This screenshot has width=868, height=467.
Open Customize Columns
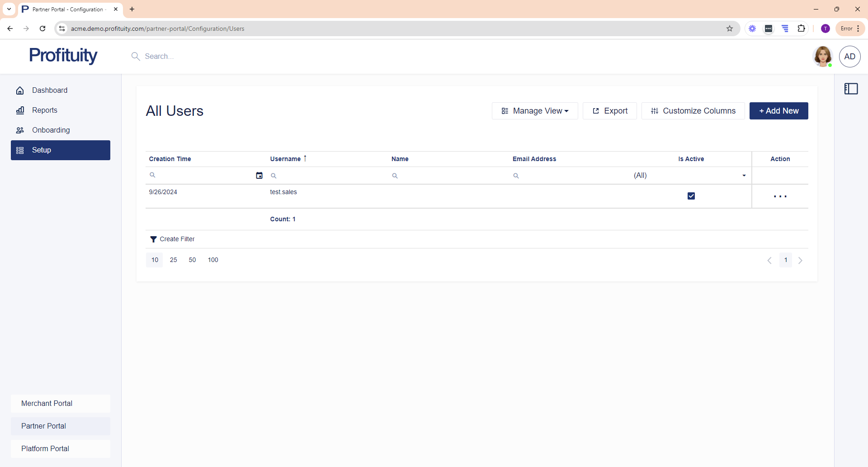pyautogui.click(x=693, y=111)
